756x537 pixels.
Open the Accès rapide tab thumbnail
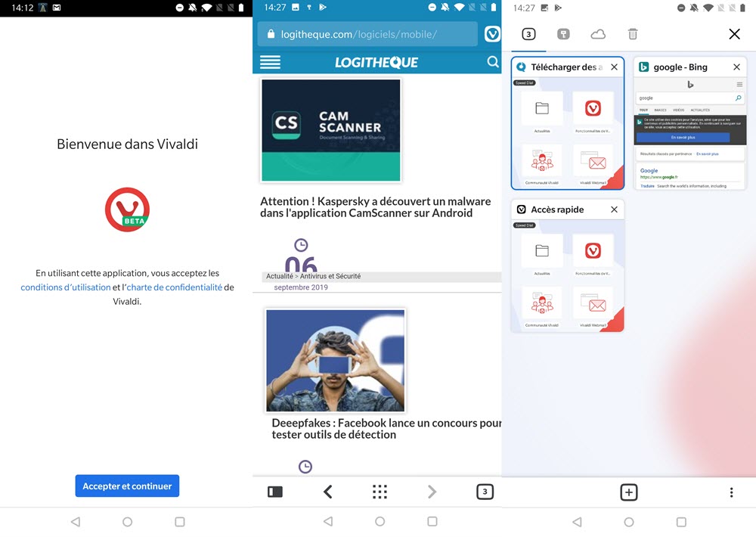568,275
